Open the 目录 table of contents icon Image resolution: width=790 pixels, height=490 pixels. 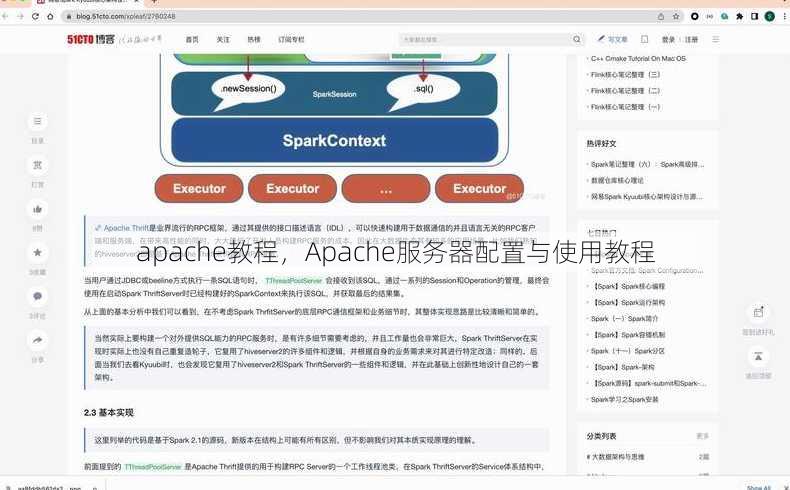tap(37, 121)
